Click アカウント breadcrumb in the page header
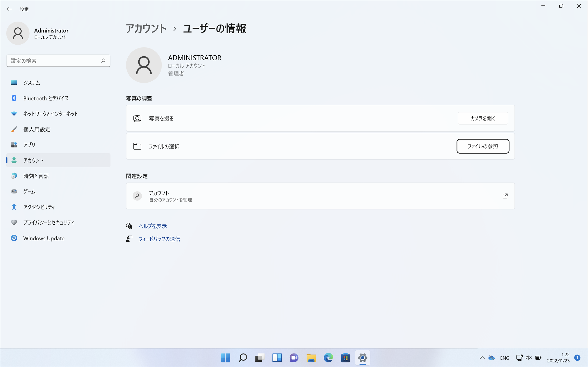Viewport: 588px width, 367px height. [146, 29]
